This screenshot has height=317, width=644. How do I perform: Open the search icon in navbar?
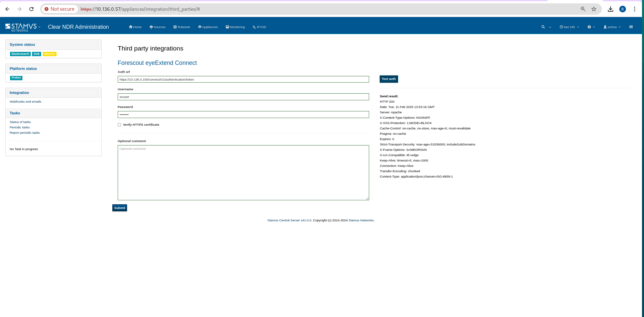coord(543,27)
